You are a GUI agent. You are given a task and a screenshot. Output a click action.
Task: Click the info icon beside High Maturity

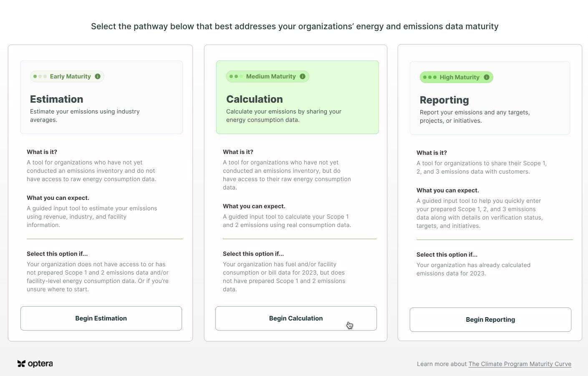point(487,77)
